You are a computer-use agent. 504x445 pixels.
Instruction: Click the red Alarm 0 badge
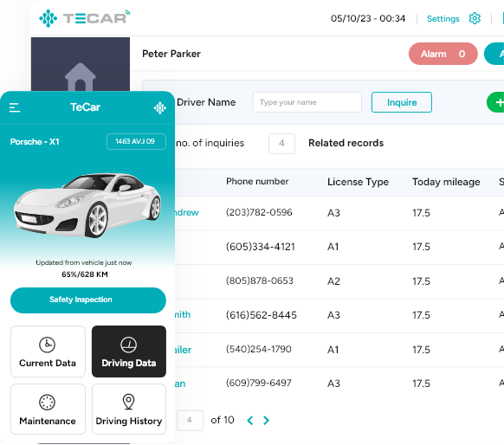443,54
